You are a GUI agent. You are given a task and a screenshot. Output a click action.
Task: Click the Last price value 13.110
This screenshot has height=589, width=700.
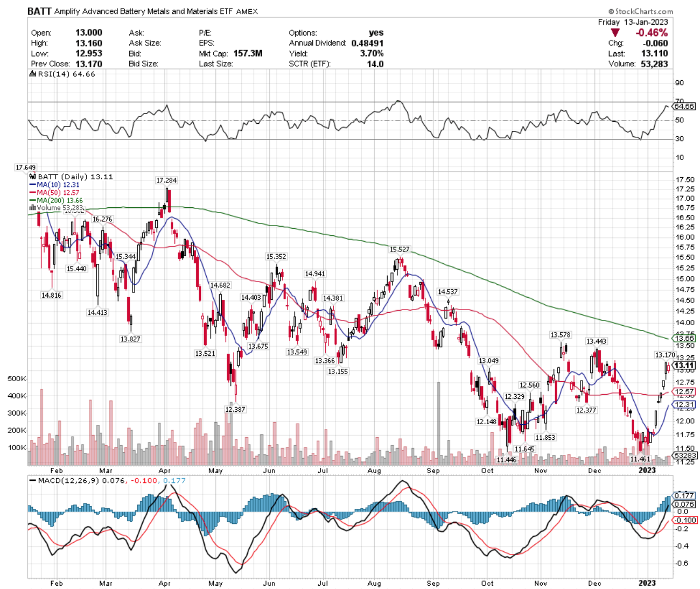655,53
